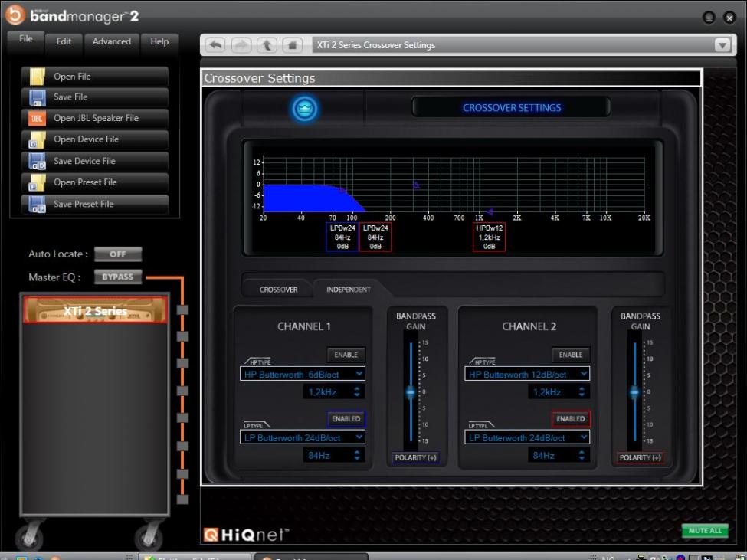Toggle Channel 2 low-pass ENABLED button
This screenshot has height=560, width=747.
(571, 419)
